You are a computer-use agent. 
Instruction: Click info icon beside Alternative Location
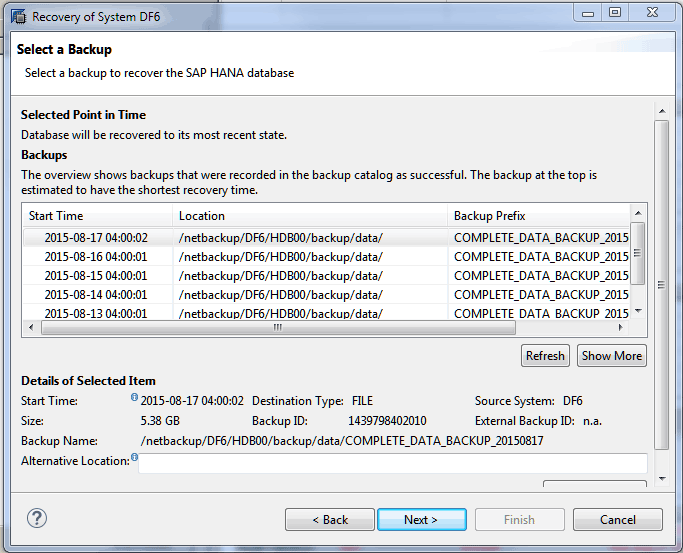(x=135, y=457)
